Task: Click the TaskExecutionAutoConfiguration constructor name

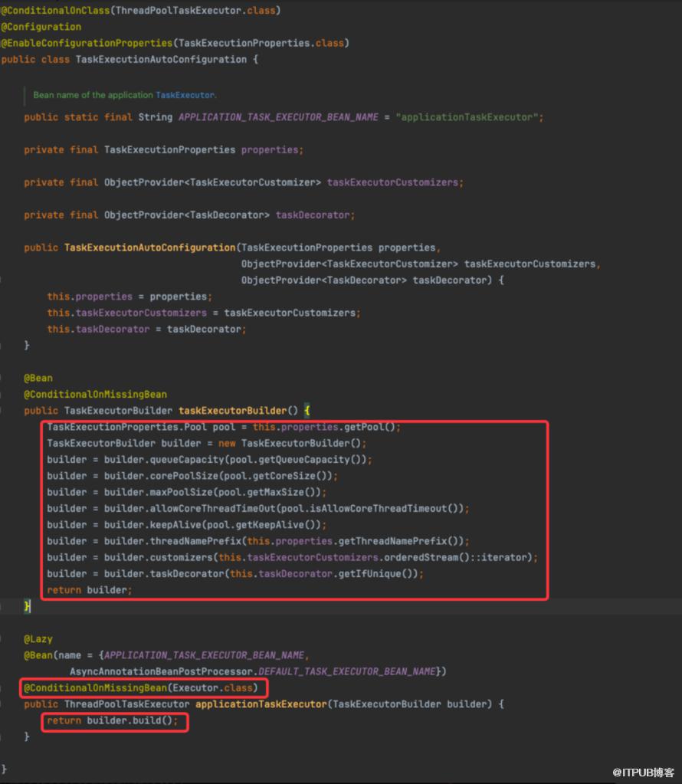Action: point(149,248)
